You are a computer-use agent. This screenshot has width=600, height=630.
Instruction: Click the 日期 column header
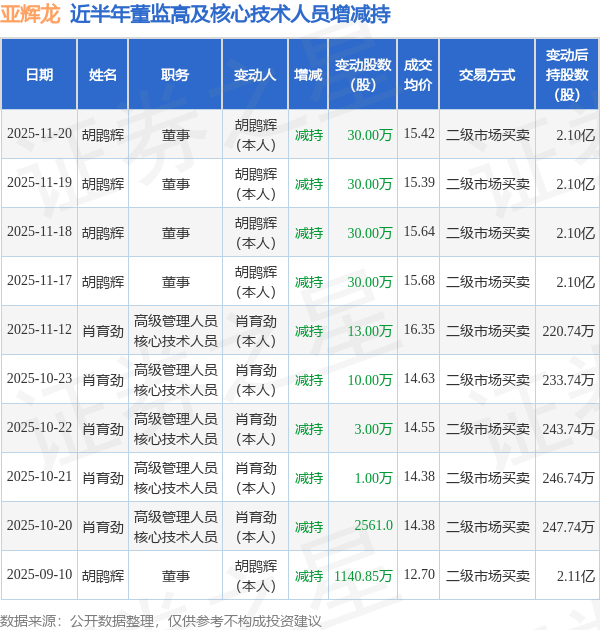[39, 75]
